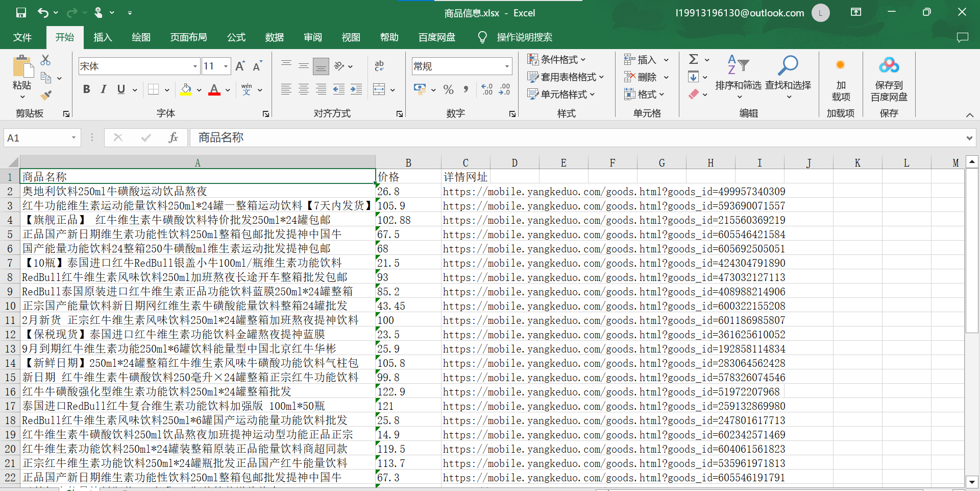Screen dimensions: 980x491
Task: Click 删除 delete cells button
Action: (x=640, y=77)
